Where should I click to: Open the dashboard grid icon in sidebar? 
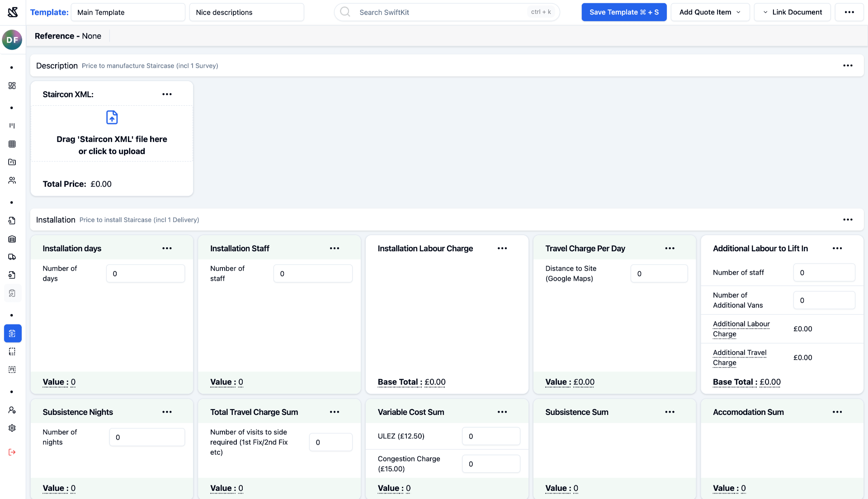(x=12, y=85)
